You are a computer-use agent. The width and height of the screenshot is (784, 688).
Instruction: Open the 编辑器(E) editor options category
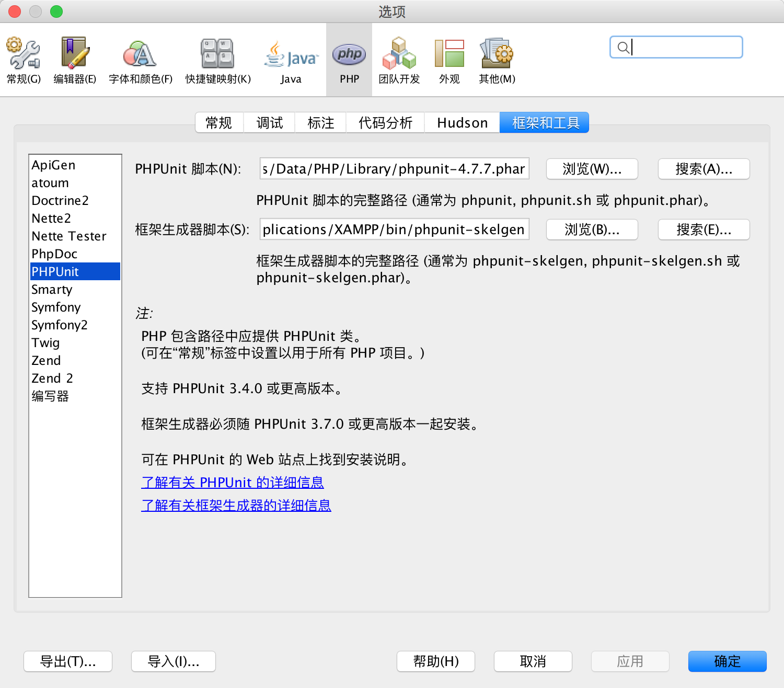(x=75, y=60)
